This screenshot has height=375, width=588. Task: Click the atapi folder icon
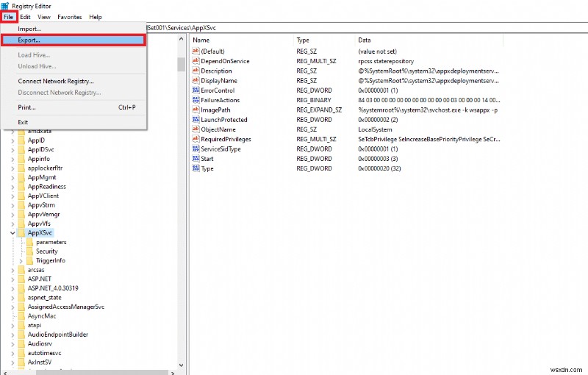[21, 326]
